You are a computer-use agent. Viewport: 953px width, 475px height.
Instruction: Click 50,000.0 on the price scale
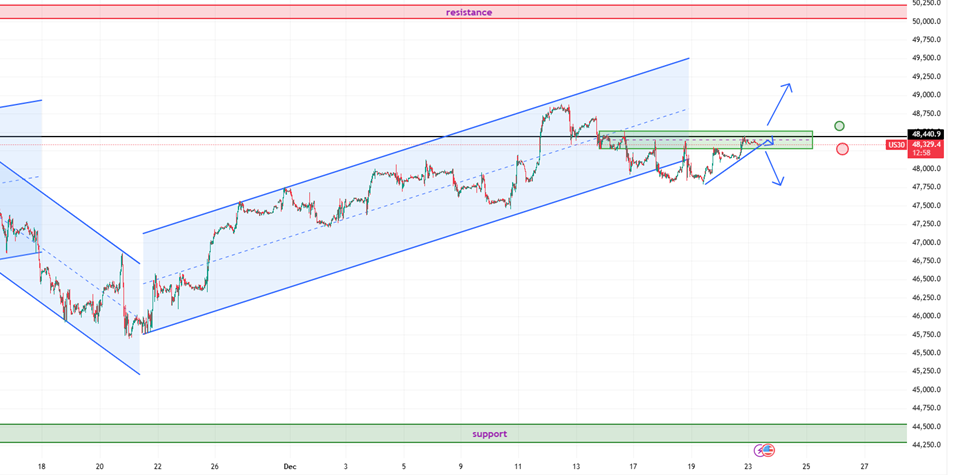click(x=928, y=21)
